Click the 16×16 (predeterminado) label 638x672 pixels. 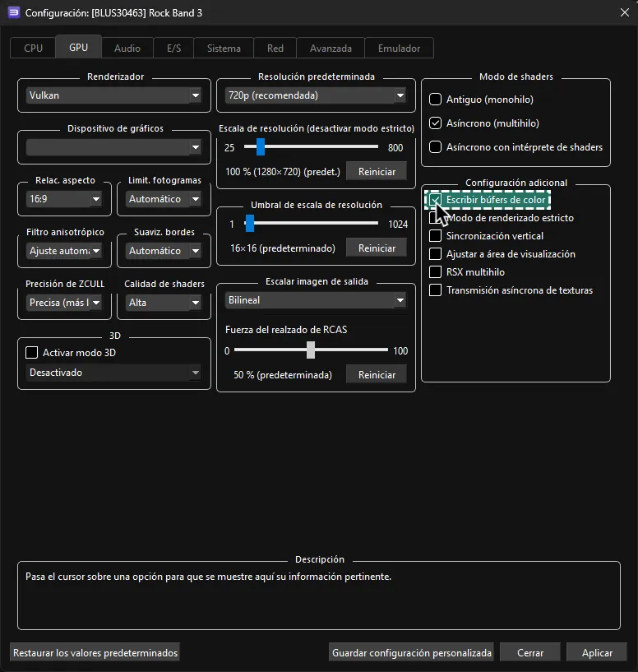coord(283,248)
